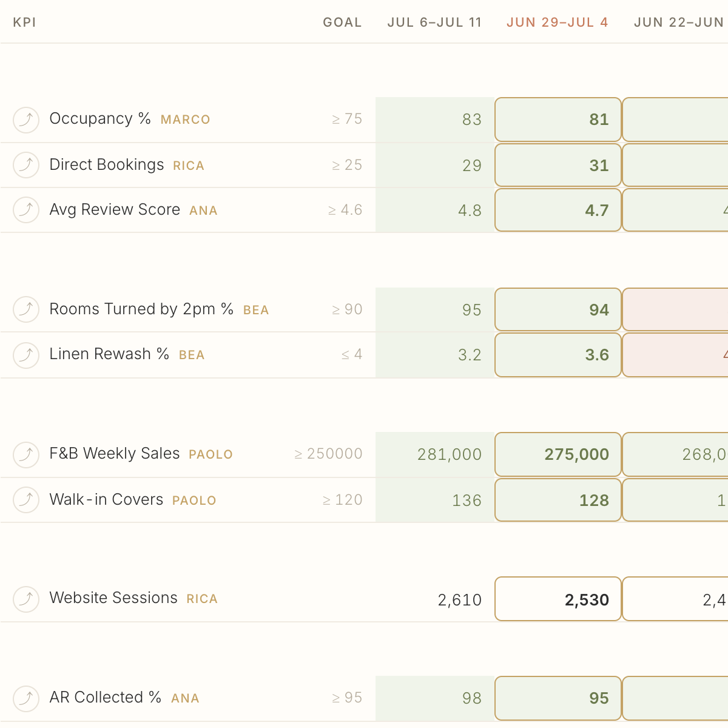Click goal ≥ 75 for Occupancy %
The height and width of the screenshot is (728, 728).
(347, 119)
